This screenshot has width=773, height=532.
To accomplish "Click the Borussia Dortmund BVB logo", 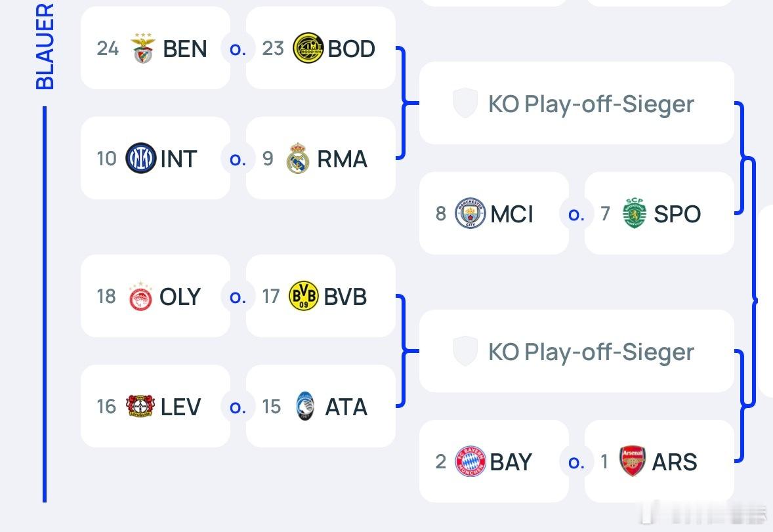I will coord(303,296).
